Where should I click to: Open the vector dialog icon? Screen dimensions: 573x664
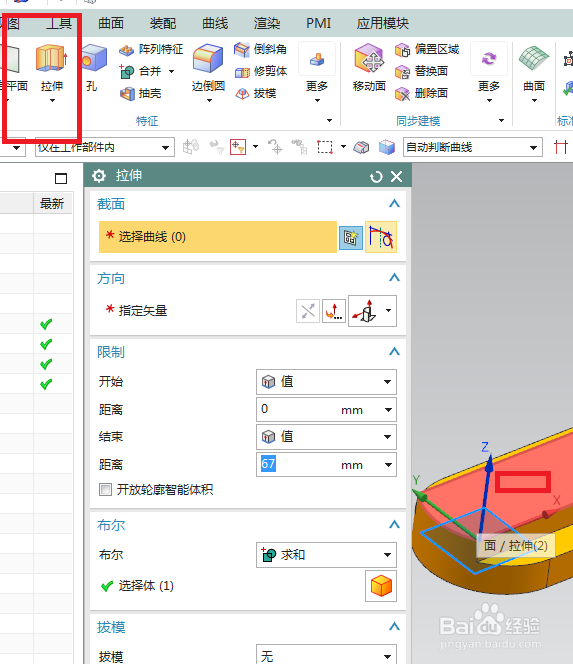(334, 311)
